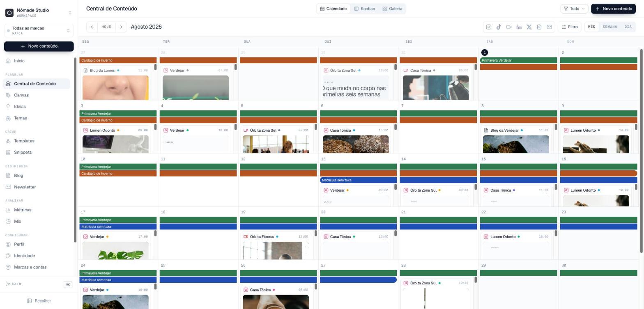Open the Tudo filter dropdown
This screenshot has height=309, width=644.
tap(574, 9)
